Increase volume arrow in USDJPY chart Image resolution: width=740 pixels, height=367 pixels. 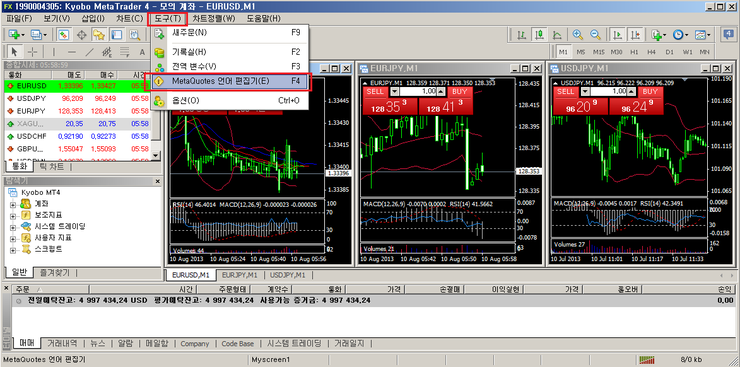(x=631, y=92)
